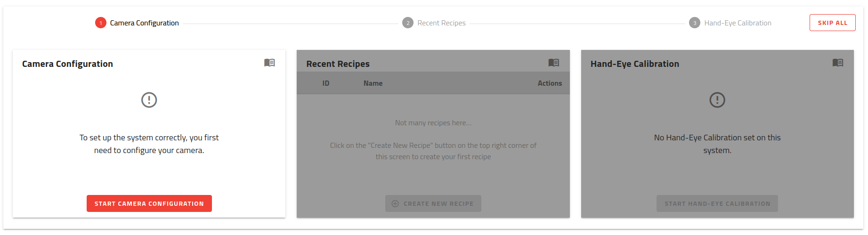868x235 pixels.
Task: Click the Hand-Eye Calibration card heading
Action: (634, 64)
